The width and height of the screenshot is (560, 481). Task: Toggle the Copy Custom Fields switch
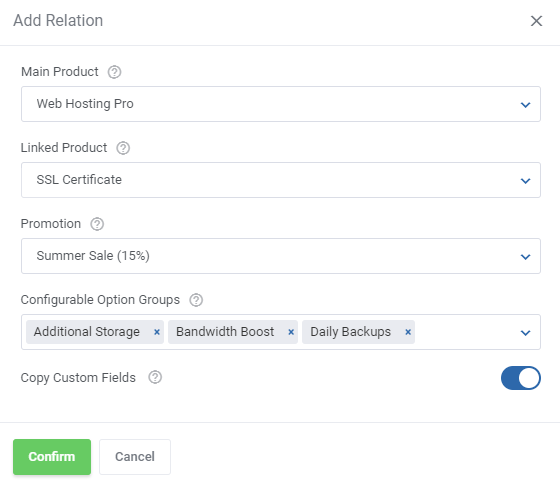click(521, 378)
